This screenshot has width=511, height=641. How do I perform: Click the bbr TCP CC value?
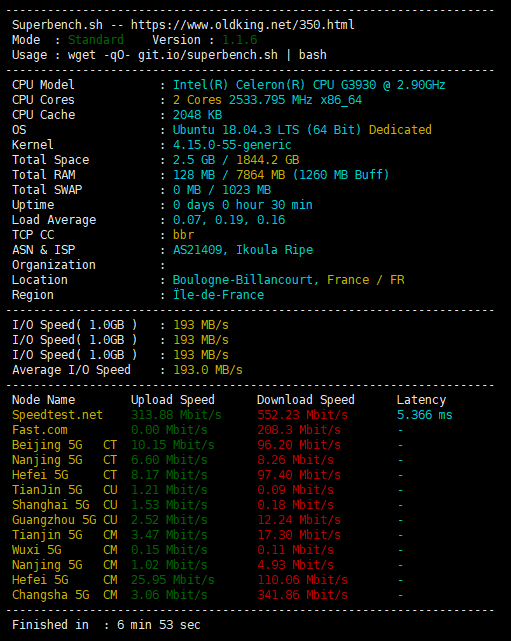point(184,235)
